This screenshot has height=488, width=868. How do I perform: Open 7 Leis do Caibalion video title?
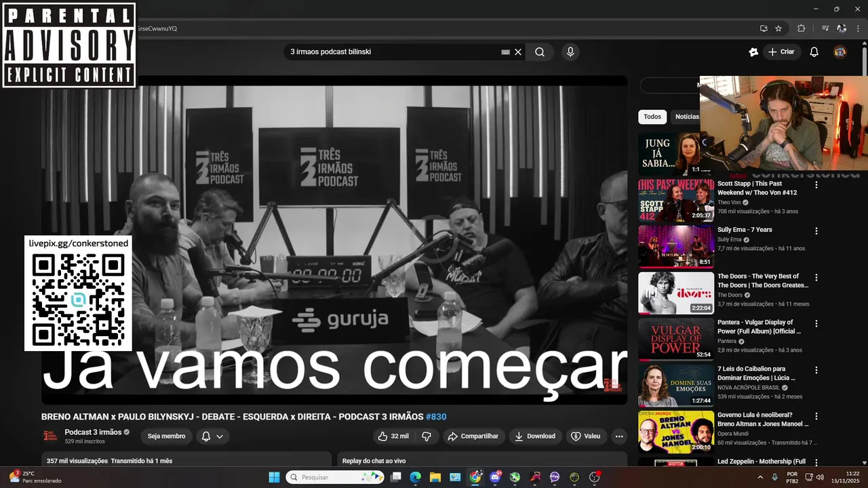(756, 373)
